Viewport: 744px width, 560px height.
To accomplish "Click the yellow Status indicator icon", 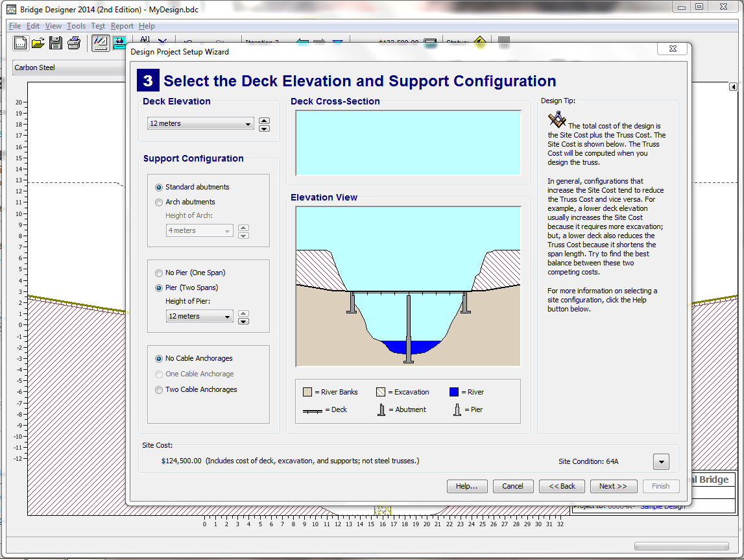I will (480, 43).
